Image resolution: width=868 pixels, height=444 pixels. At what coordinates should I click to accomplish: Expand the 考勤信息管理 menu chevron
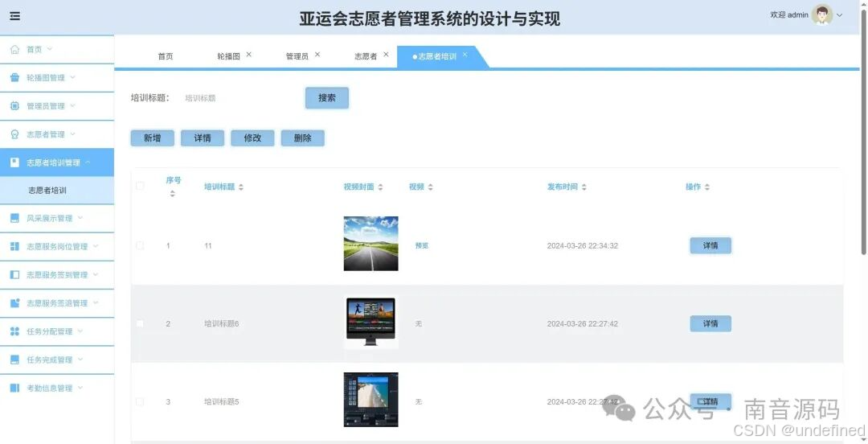pyautogui.click(x=80, y=388)
